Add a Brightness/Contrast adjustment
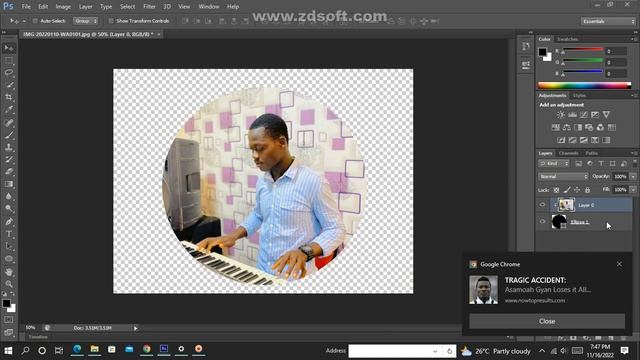640x360 pixels. click(561, 115)
